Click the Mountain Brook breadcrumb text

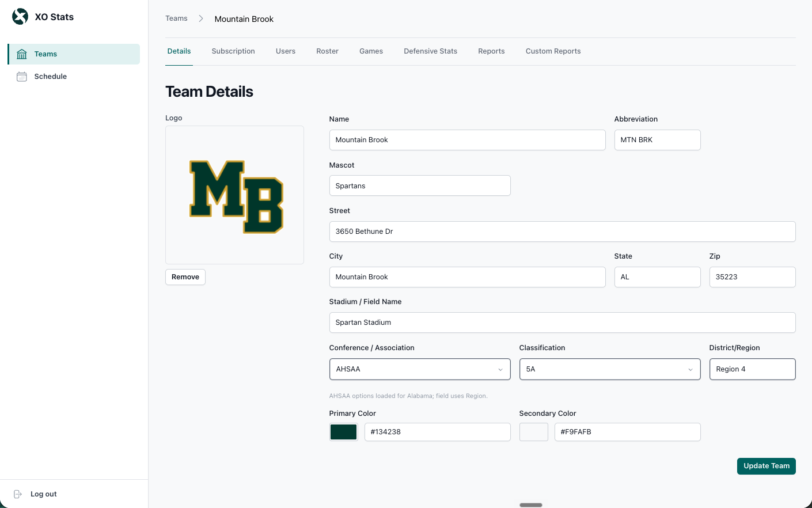pos(244,19)
